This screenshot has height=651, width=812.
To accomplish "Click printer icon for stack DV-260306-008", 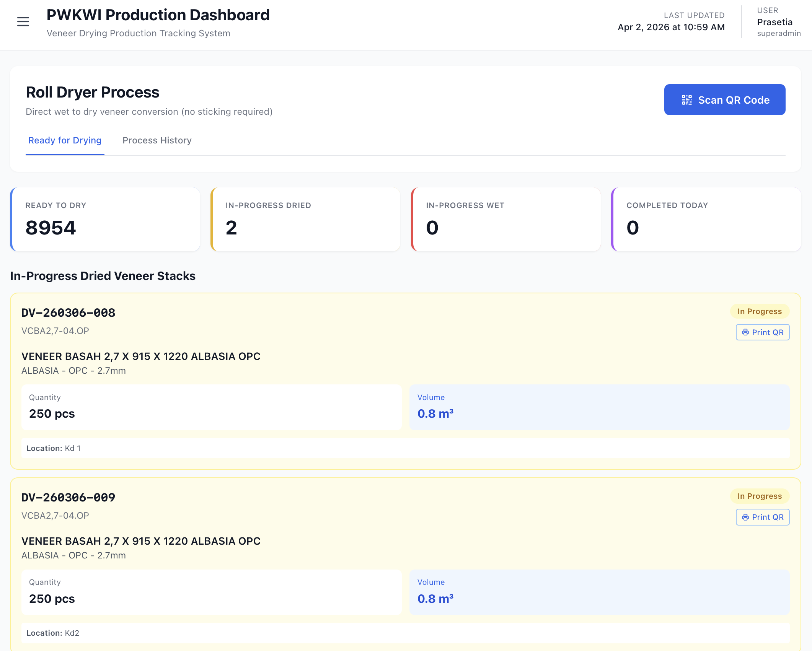I will pos(745,332).
